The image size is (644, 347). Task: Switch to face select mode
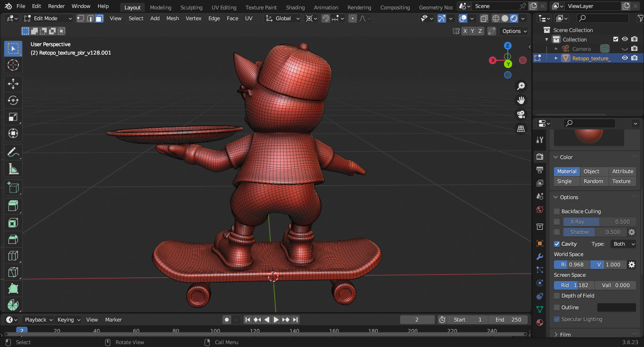tap(99, 18)
